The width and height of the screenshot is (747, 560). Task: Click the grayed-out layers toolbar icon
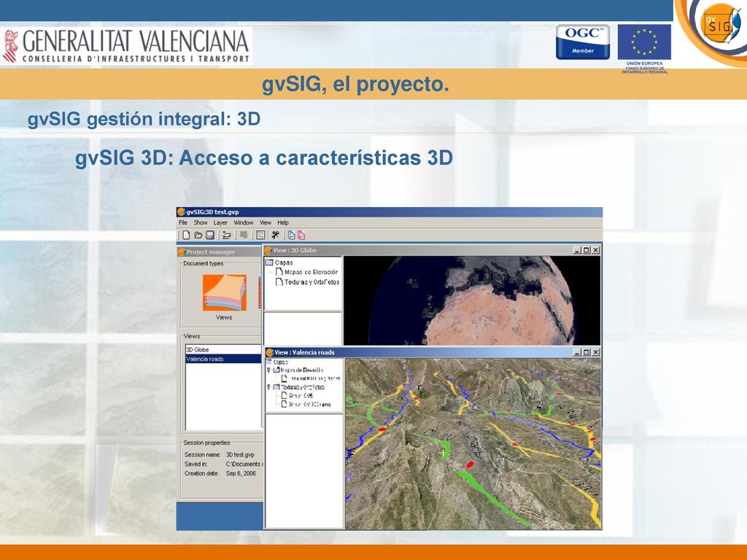(x=244, y=235)
